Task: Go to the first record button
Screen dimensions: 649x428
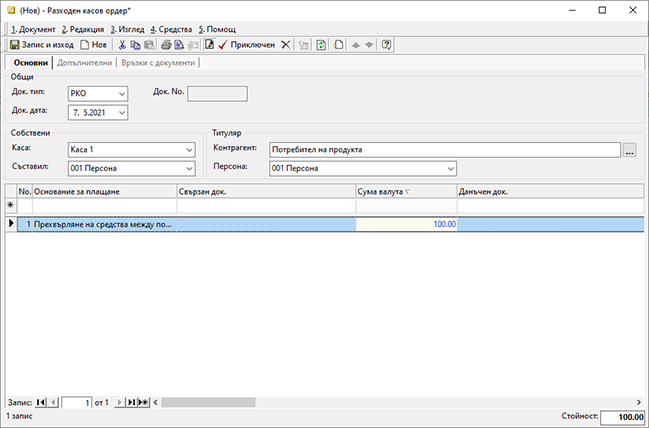Action: (x=41, y=402)
